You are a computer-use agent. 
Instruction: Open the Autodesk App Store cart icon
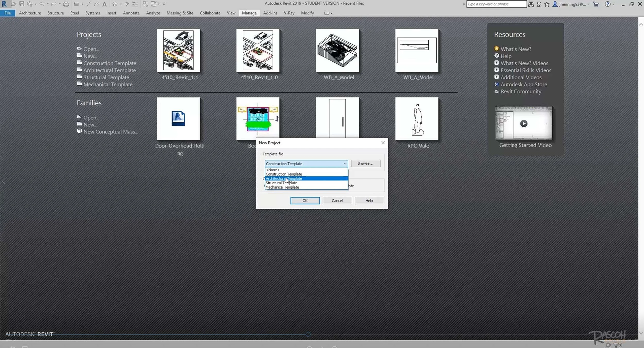click(x=596, y=4)
